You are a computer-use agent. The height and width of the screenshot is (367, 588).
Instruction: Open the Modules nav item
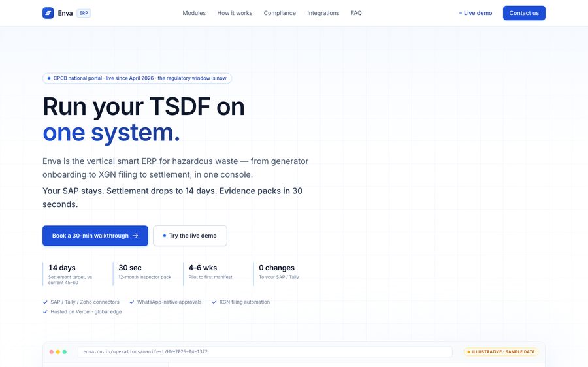coord(194,13)
